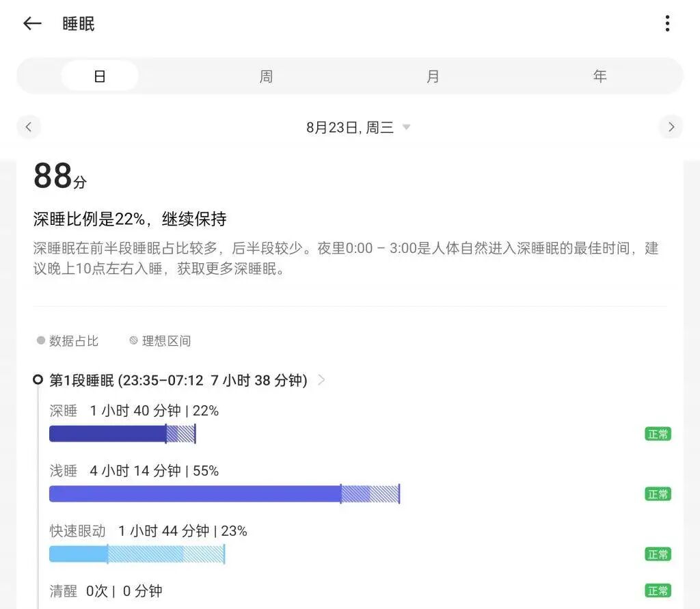
Task: Tap the 正常 badge for 清醒
Action: (658, 591)
